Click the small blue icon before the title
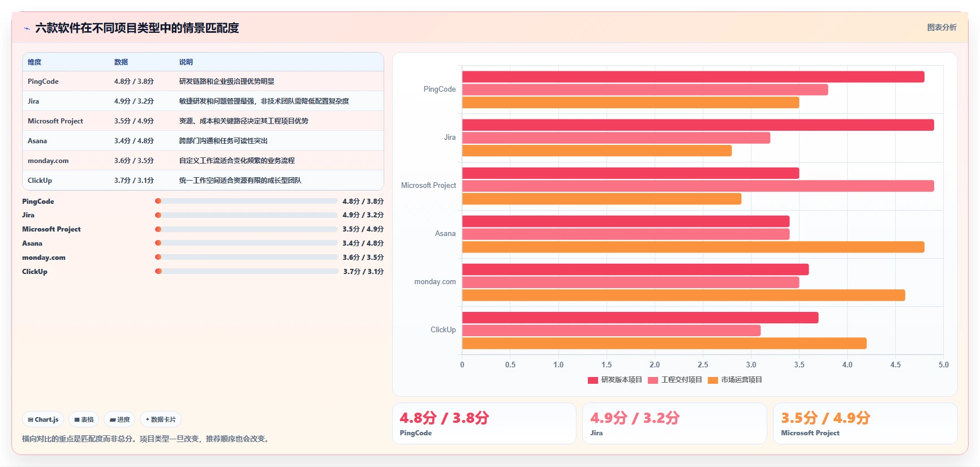Screen dimensions: 980x467 pyautogui.click(x=27, y=28)
